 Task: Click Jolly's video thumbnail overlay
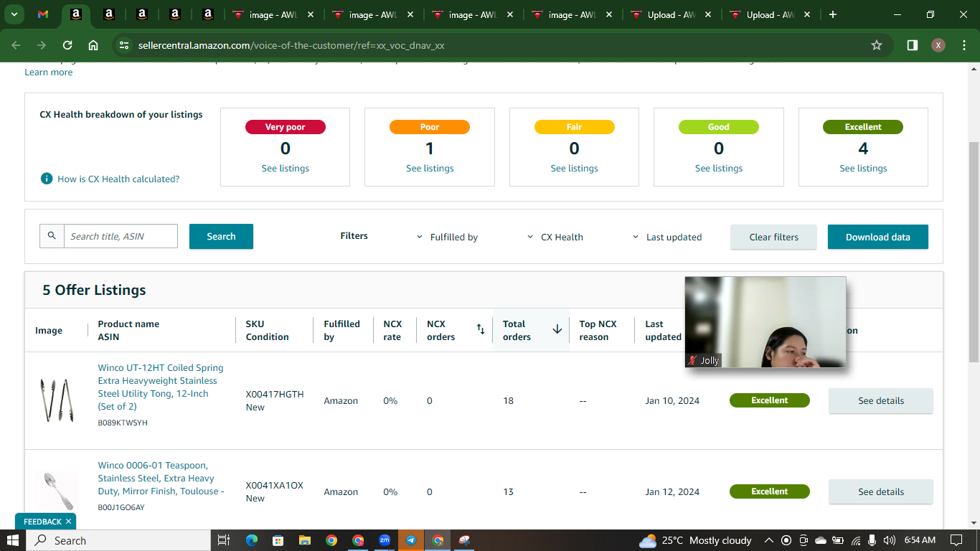[x=765, y=322]
